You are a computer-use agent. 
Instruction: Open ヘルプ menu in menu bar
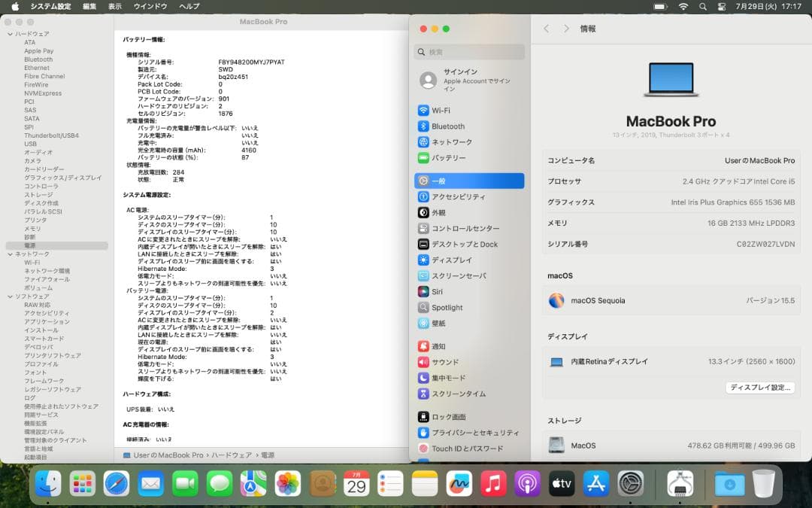(x=189, y=6)
